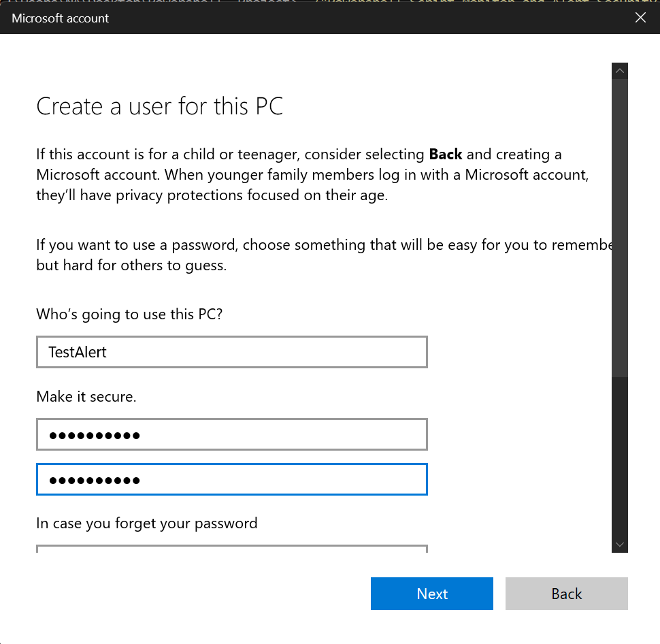Open the security question field
The image size is (660, 644).
click(231, 550)
